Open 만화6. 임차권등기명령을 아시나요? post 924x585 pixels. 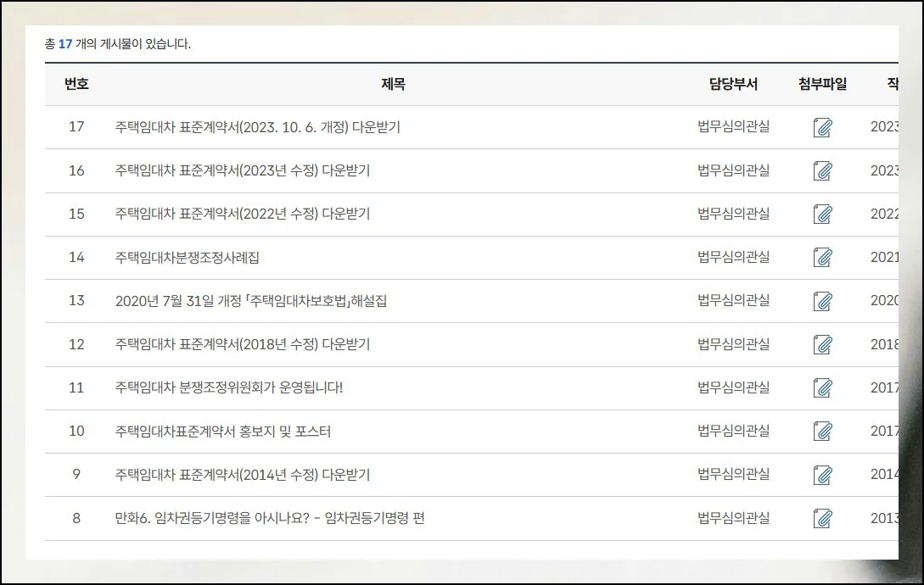[x=269, y=518]
